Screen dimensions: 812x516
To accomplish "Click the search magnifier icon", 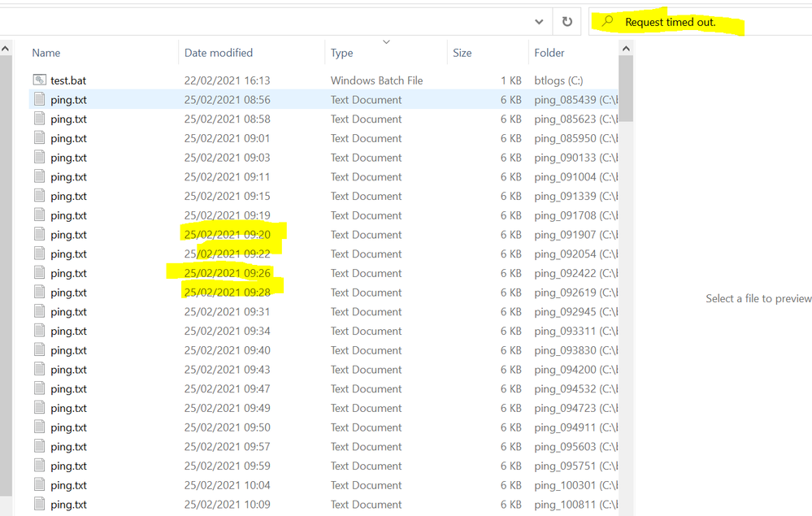I will coord(607,22).
